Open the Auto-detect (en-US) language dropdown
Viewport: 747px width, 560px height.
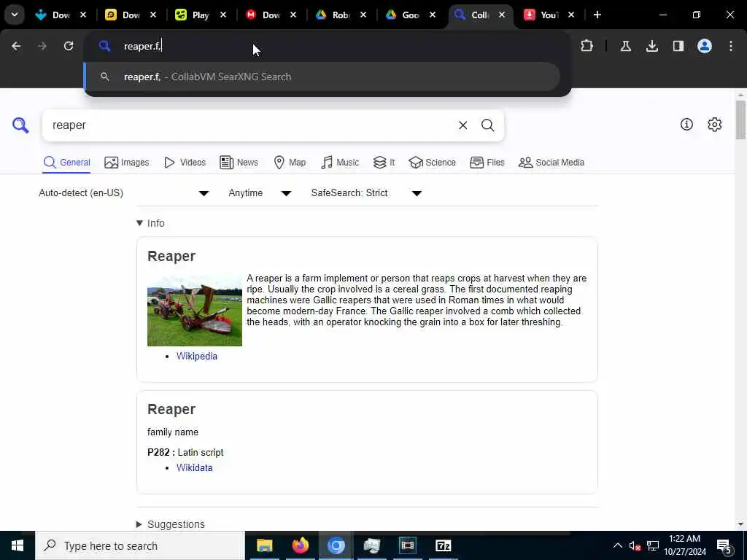tap(124, 192)
